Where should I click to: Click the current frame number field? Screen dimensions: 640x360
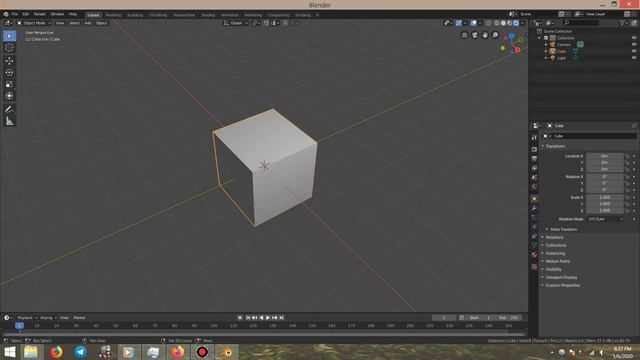pos(444,318)
